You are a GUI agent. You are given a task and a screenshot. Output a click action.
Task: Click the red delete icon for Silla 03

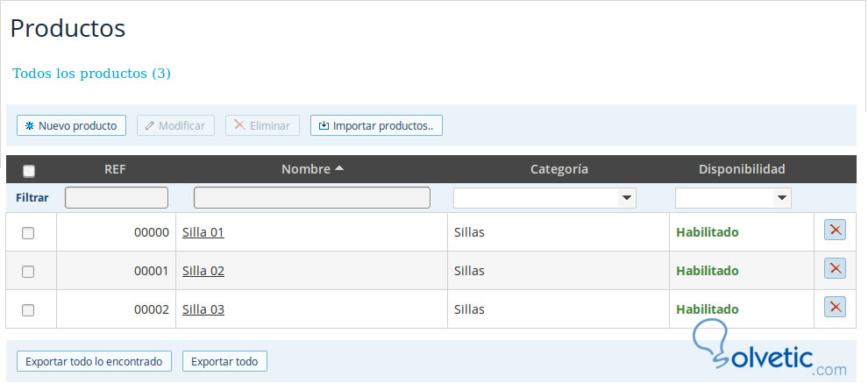point(835,307)
